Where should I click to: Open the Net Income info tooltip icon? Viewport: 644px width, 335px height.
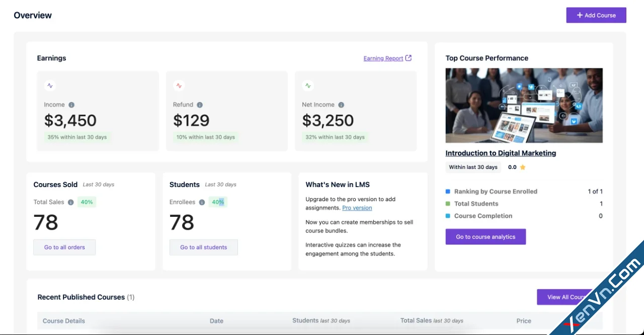point(341,105)
